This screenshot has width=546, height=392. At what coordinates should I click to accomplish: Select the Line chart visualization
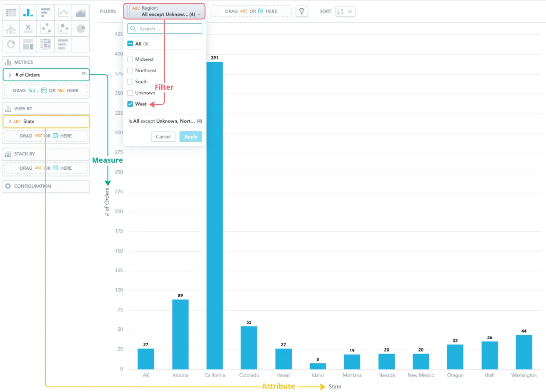click(x=63, y=12)
